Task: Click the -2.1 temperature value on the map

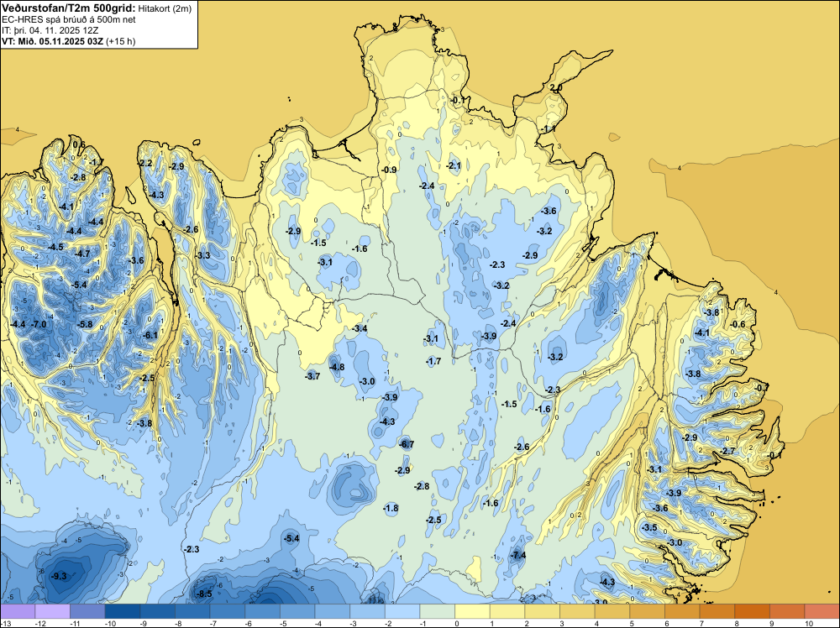Action: pyautogui.click(x=454, y=166)
